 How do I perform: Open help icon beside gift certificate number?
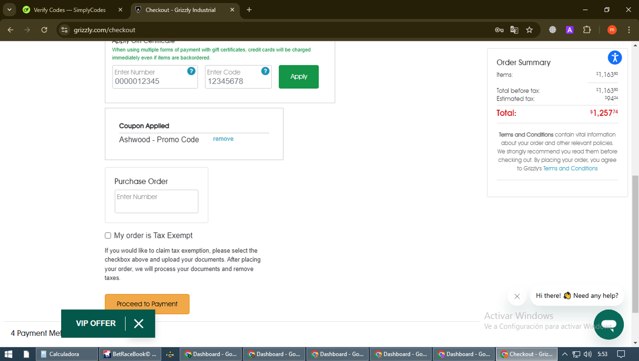pyautogui.click(x=191, y=71)
